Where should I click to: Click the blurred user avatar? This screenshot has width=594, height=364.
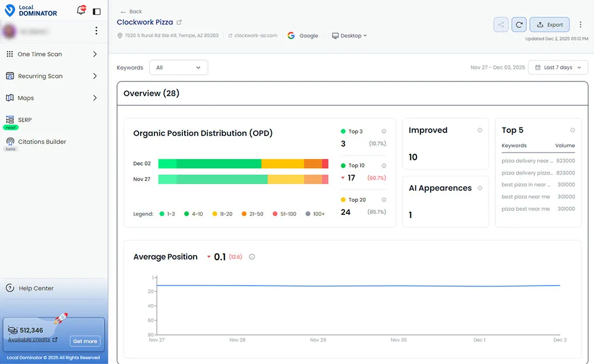(10, 31)
